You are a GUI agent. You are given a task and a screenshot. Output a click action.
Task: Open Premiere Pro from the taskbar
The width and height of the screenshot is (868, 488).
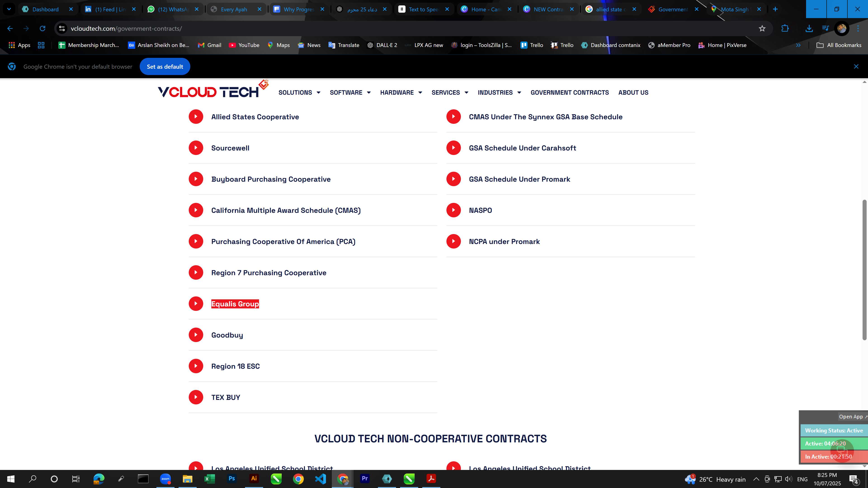point(365,479)
